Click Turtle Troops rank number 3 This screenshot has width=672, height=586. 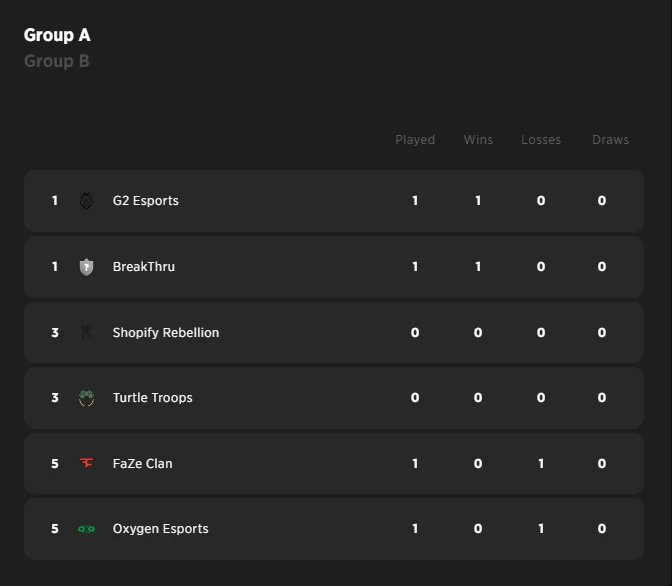[x=55, y=398]
